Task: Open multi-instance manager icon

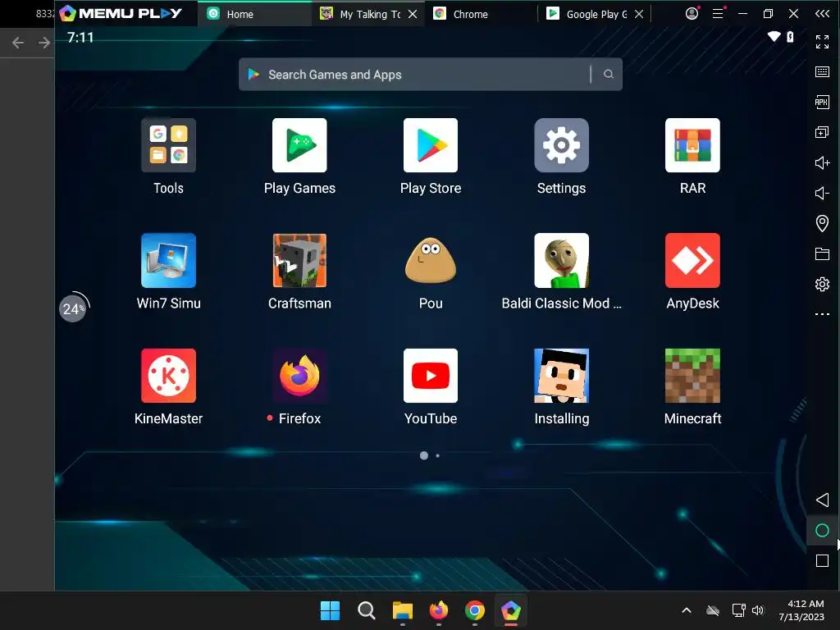Action: click(822, 132)
